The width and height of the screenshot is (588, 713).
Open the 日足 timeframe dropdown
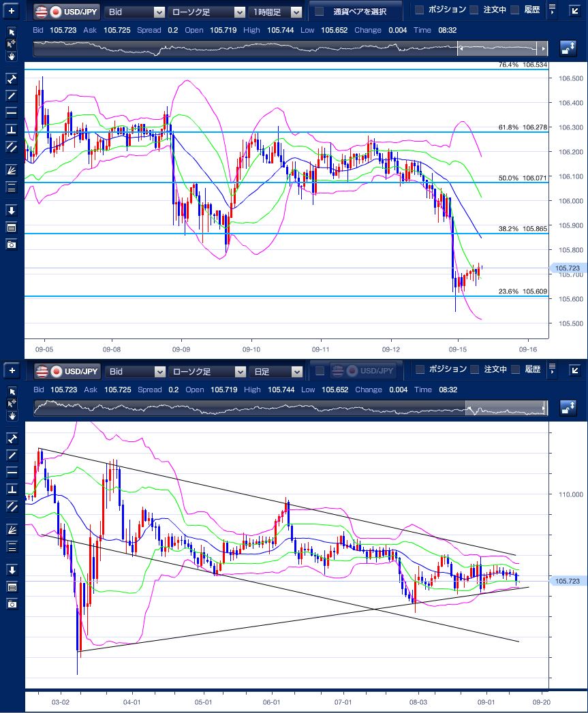click(x=276, y=372)
